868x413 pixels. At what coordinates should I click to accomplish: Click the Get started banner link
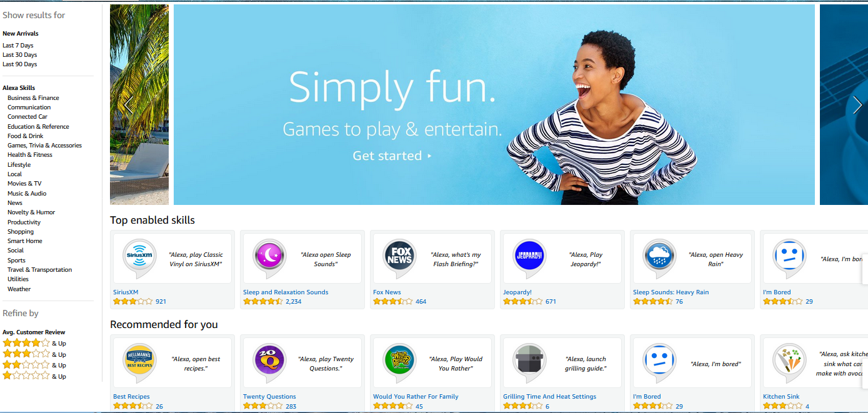tap(392, 156)
